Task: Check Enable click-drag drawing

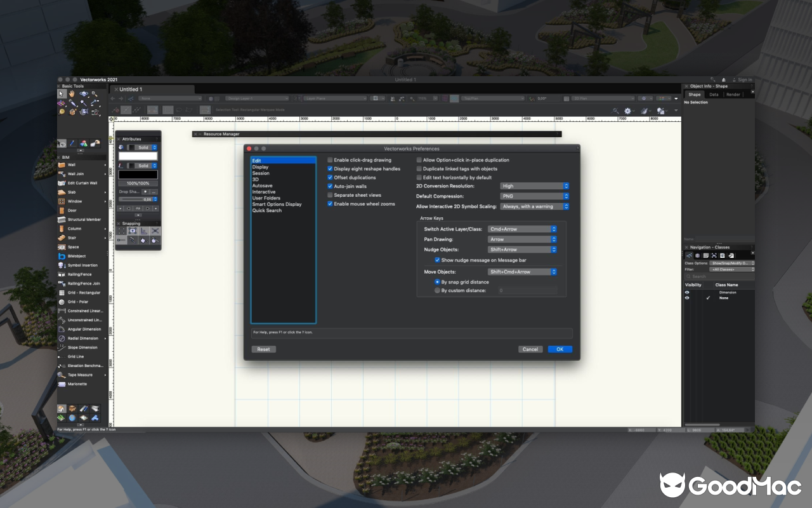Action: coord(329,160)
